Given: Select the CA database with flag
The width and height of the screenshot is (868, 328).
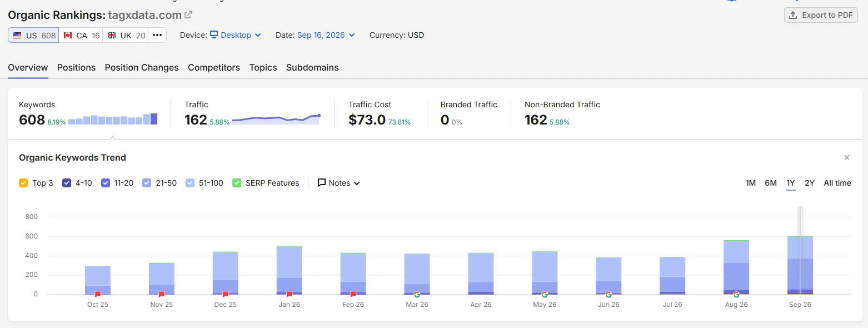Looking at the screenshot, I should (x=81, y=35).
